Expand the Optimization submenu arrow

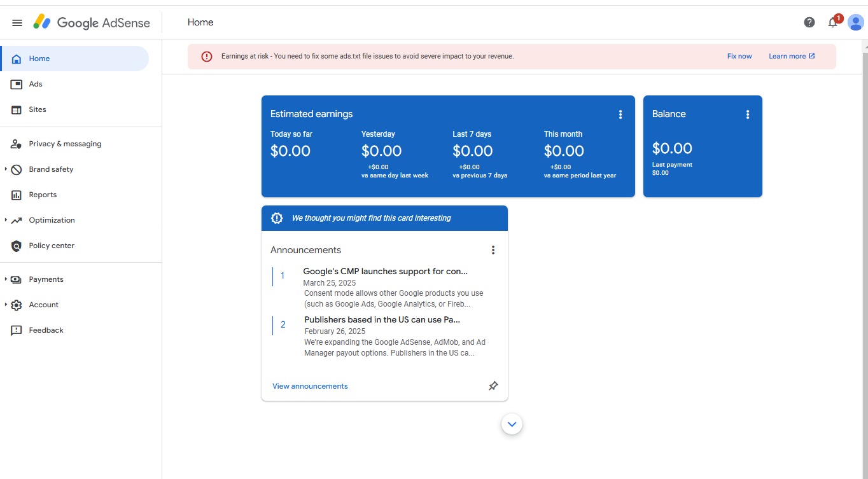(x=6, y=220)
